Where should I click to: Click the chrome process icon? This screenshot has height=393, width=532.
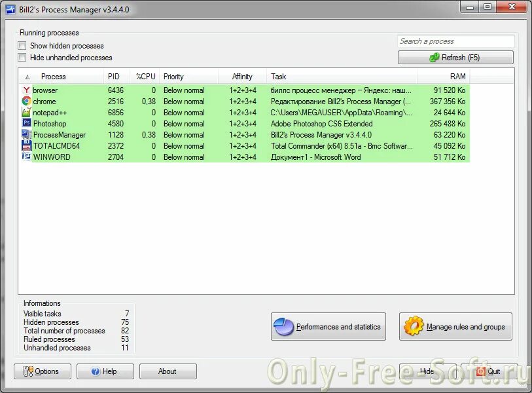26,102
